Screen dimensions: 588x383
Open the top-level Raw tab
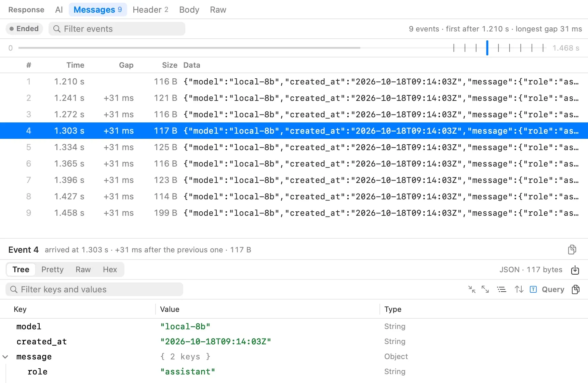point(218,10)
